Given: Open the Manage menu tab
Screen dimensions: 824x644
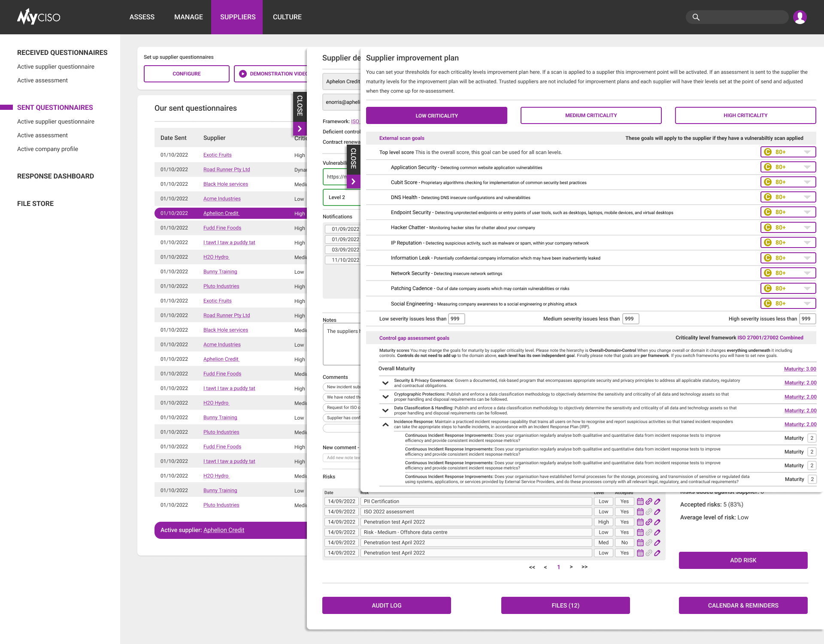Looking at the screenshot, I should (x=188, y=17).
